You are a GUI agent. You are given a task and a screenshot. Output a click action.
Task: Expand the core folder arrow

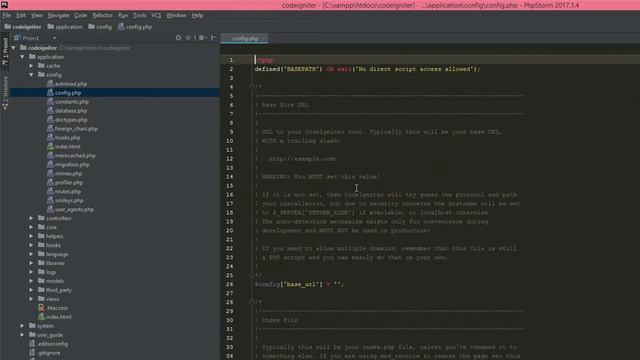click(x=31, y=227)
